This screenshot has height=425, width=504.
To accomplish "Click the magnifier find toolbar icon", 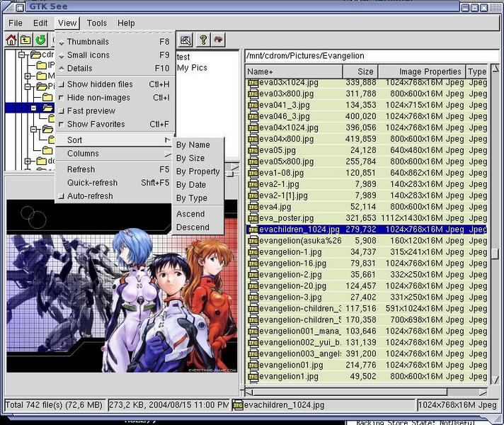I will [x=185, y=40].
